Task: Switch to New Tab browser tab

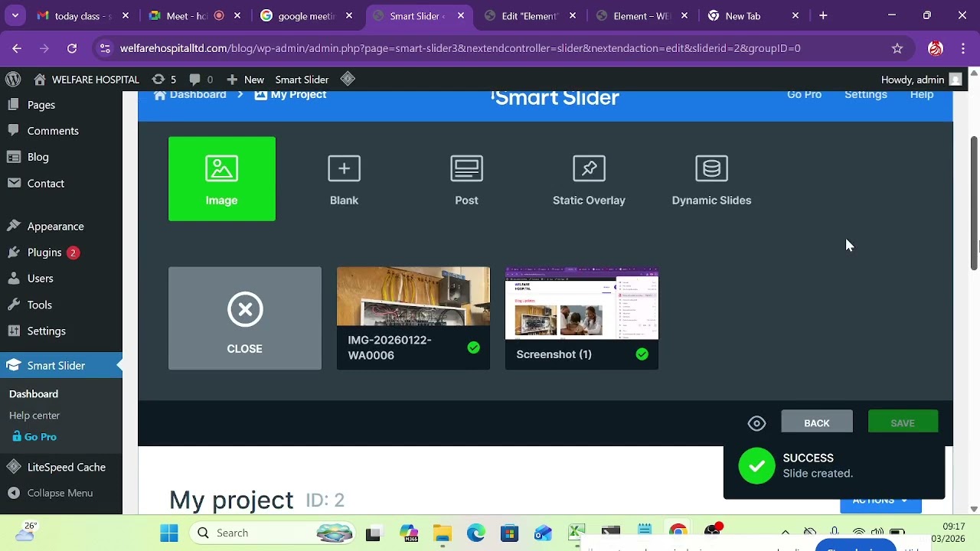Action: pyautogui.click(x=755, y=15)
